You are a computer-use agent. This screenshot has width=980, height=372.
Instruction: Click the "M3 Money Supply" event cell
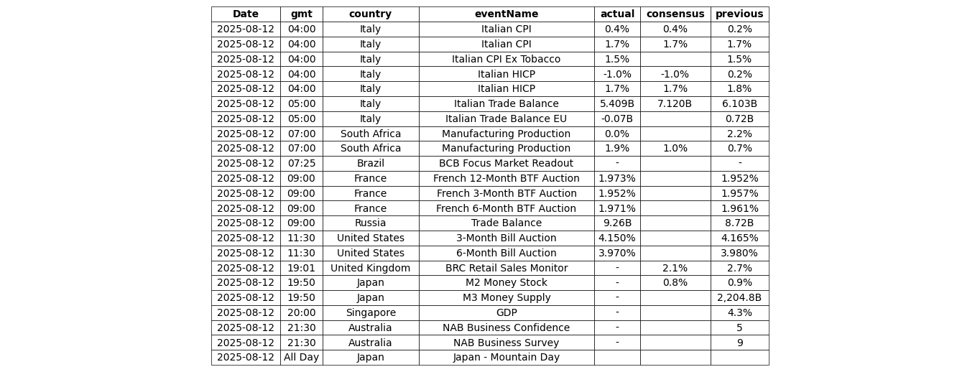(x=506, y=298)
